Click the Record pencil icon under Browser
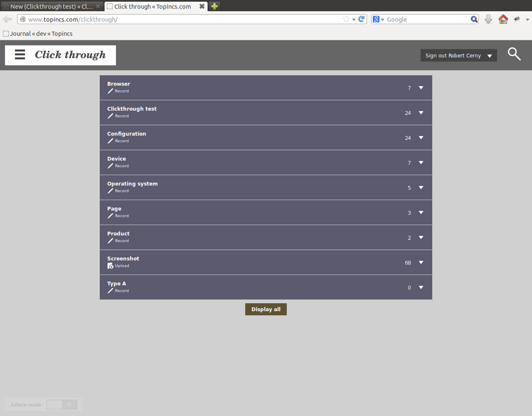The width and height of the screenshot is (532, 416). (x=111, y=91)
